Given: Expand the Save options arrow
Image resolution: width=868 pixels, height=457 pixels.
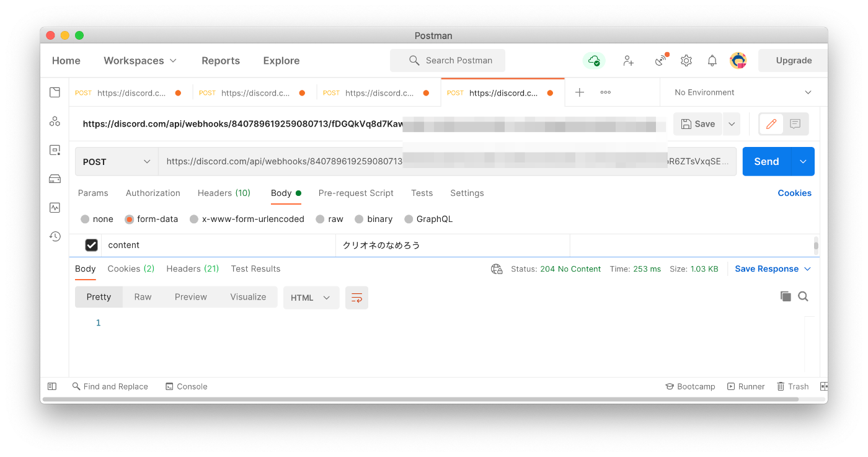Looking at the screenshot, I should 732,124.
